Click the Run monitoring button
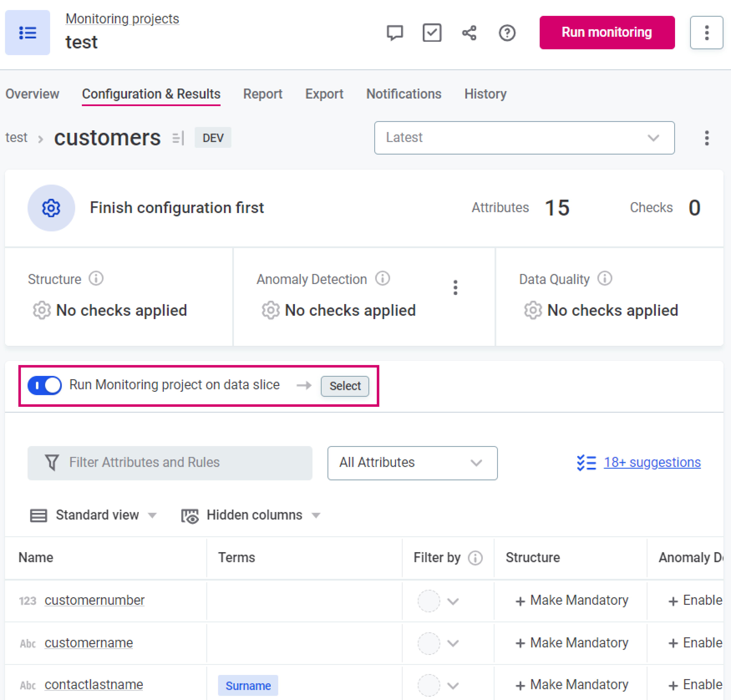The width and height of the screenshot is (731, 700). point(607,32)
